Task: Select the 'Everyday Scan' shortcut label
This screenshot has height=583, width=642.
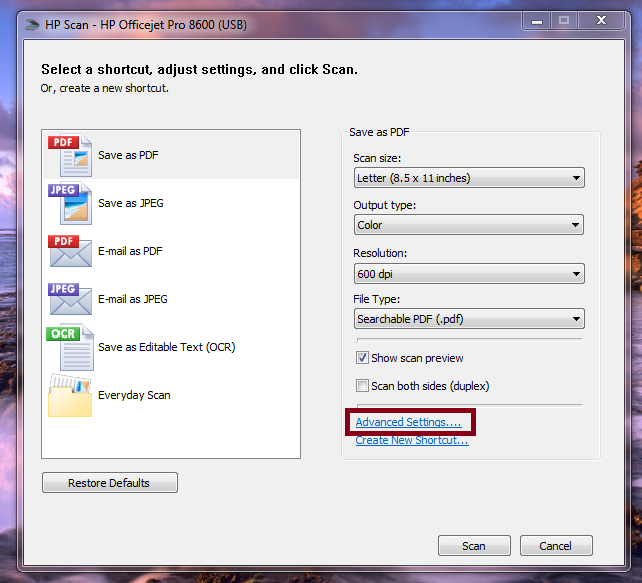Action: 134,395
